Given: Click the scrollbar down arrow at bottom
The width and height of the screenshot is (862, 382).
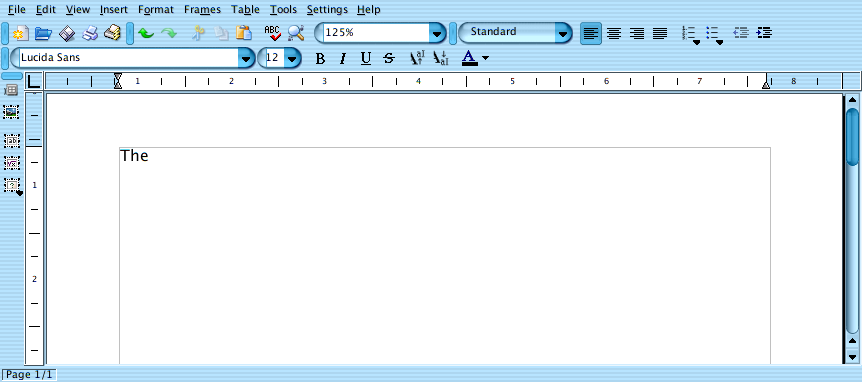Looking at the screenshot, I should click(x=852, y=356).
